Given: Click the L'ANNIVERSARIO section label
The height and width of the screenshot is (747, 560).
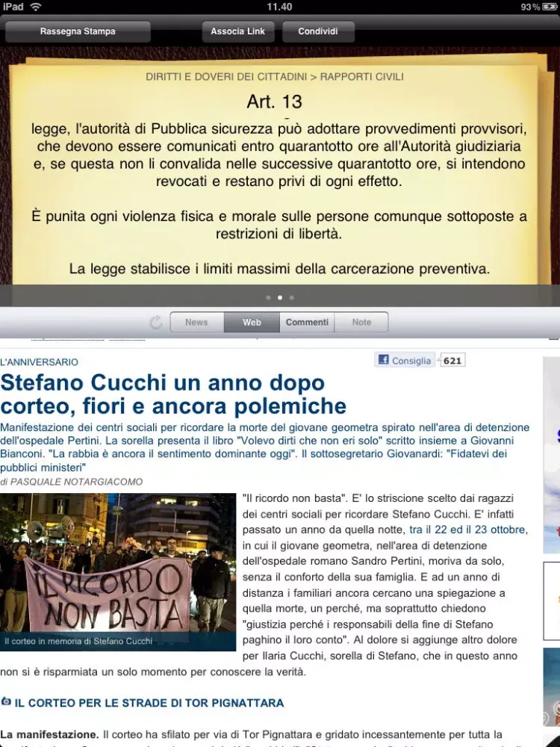Looking at the screenshot, I should (39, 362).
